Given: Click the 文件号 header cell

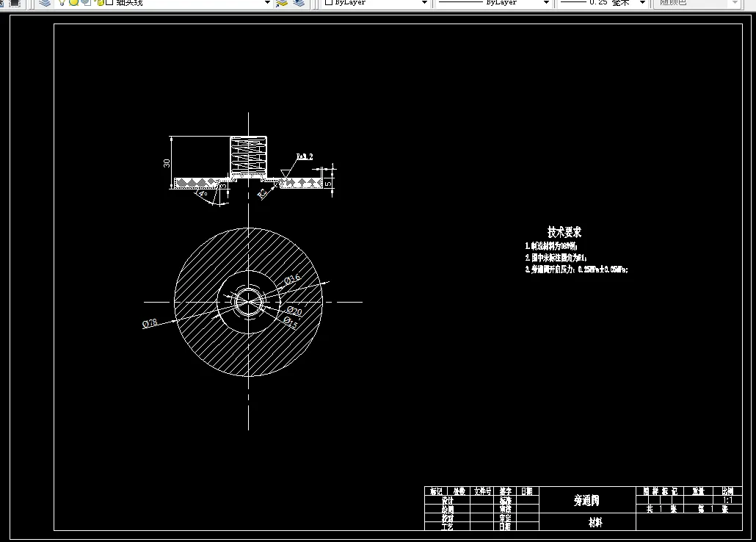Looking at the screenshot, I should (x=482, y=491).
